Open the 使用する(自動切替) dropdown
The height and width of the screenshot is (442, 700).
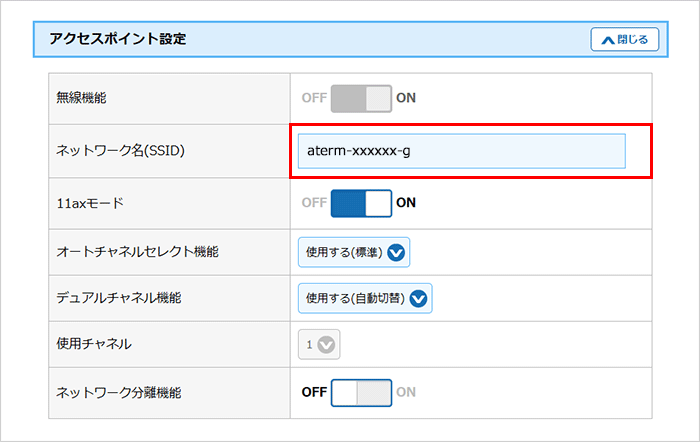[365, 298]
